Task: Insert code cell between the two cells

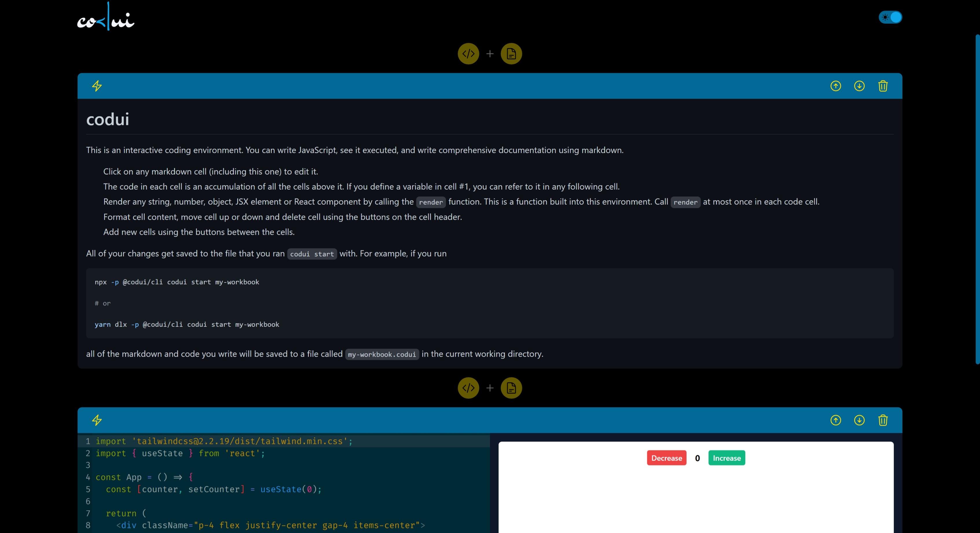Action: 468,388
